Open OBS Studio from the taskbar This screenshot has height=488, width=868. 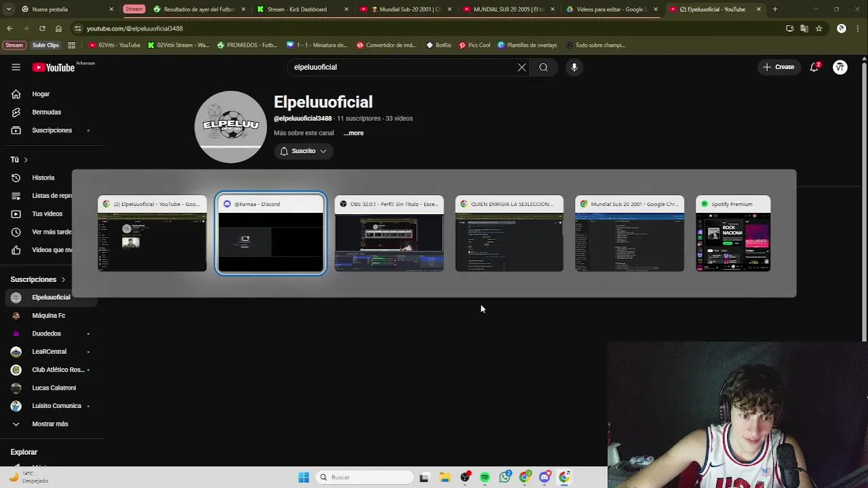click(465, 477)
